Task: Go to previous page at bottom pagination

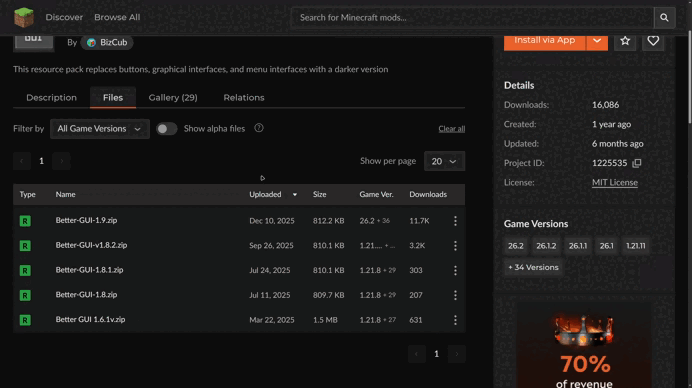Action: [x=417, y=354]
